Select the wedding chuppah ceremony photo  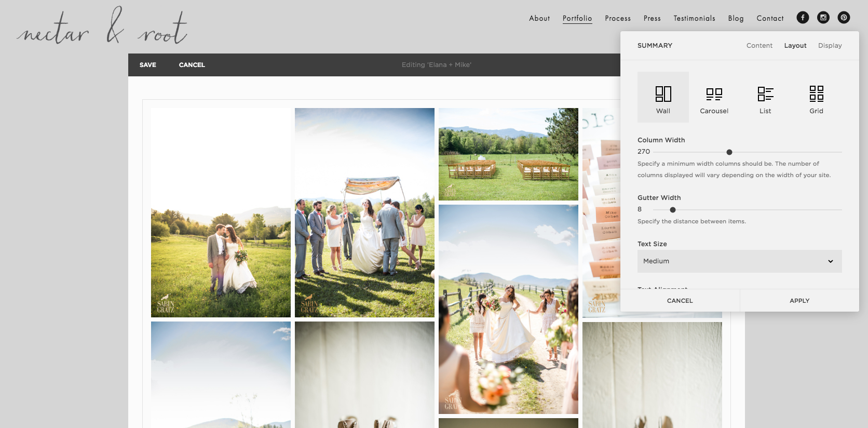pos(364,212)
